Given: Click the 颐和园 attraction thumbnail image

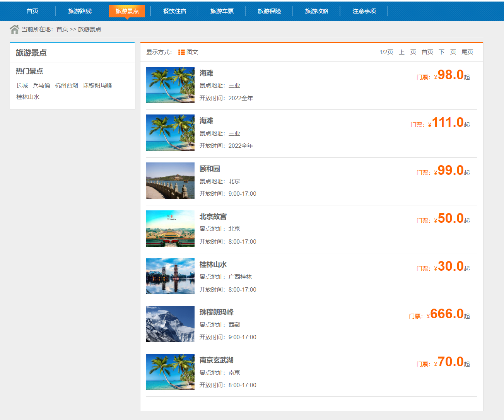Looking at the screenshot, I should [x=170, y=181].
